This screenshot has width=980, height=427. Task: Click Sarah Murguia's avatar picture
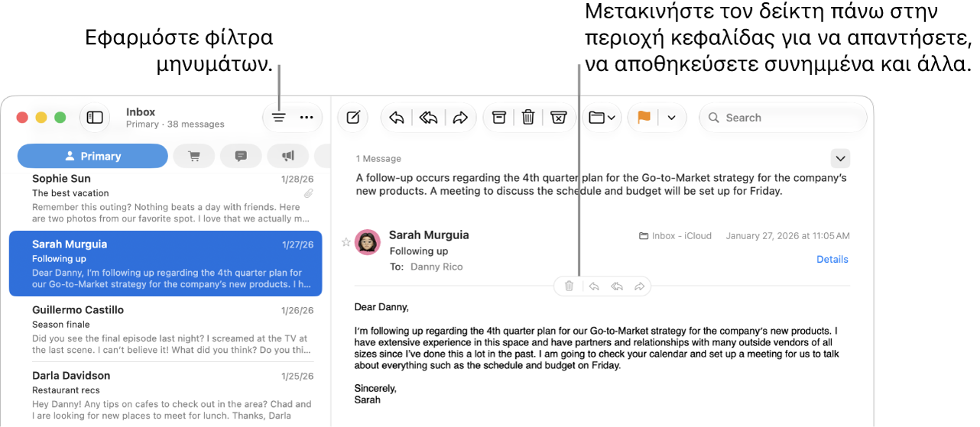coord(368,242)
